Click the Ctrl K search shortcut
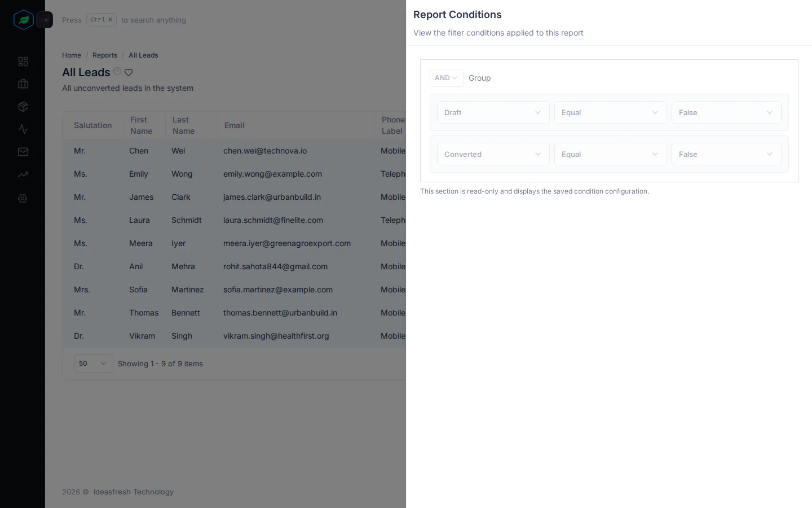This screenshot has height=508, width=812. [101, 20]
